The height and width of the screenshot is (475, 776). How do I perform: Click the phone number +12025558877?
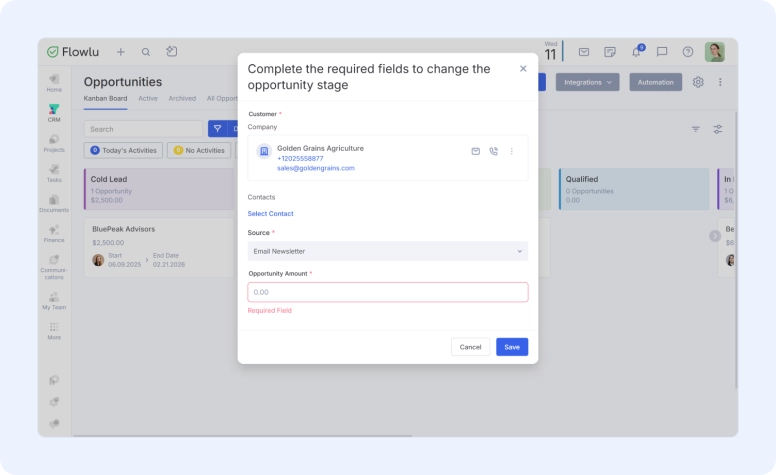coord(300,158)
